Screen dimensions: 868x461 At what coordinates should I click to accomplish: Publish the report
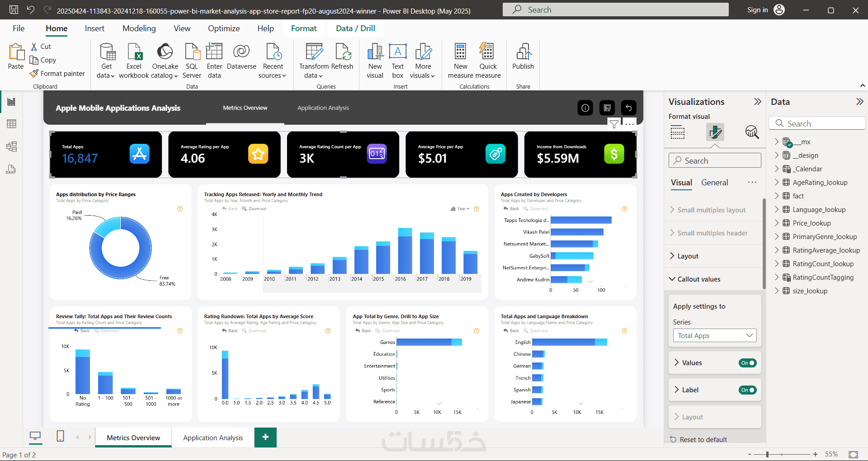[x=523, y=57]
